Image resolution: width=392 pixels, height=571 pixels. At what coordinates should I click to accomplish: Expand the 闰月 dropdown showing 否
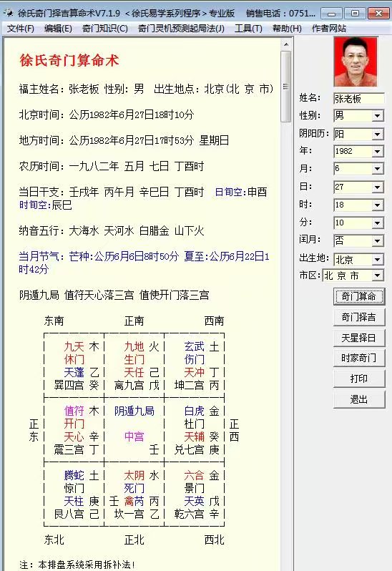tap(378, 240)
